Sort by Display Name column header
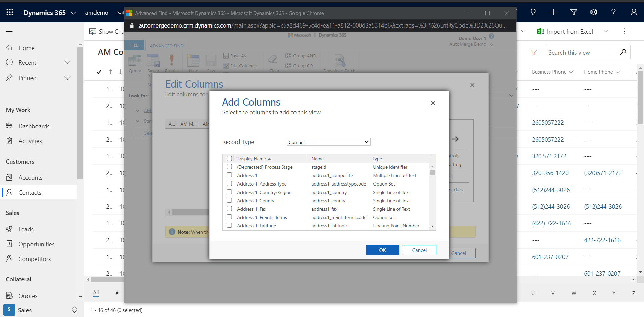This screenshot has width=644, height=317. [254, 159]
